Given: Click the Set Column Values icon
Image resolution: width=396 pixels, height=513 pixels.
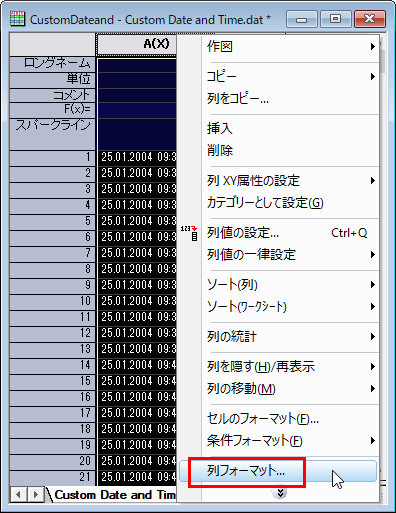Looking at the screenshot, I should [x=189, y=233].
